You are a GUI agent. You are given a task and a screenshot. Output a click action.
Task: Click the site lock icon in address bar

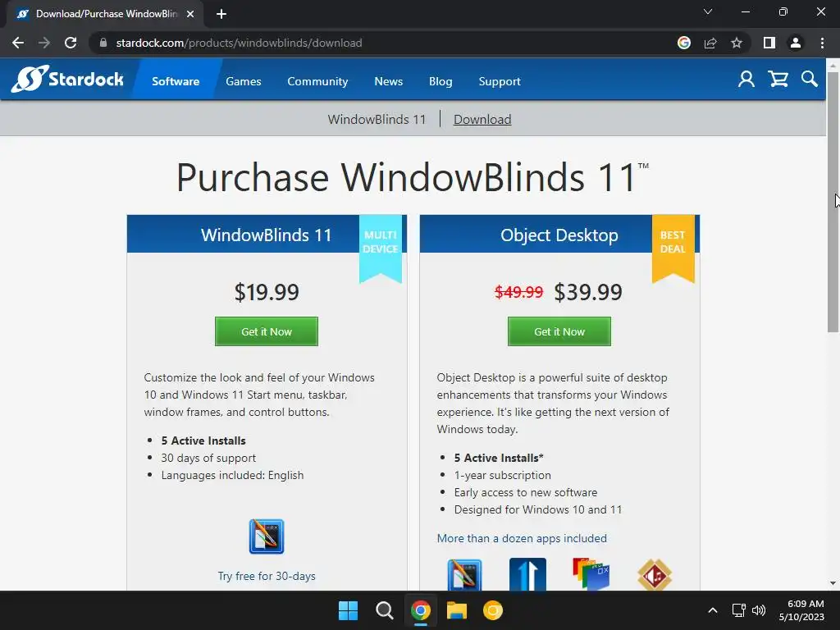tap(103, 43)
